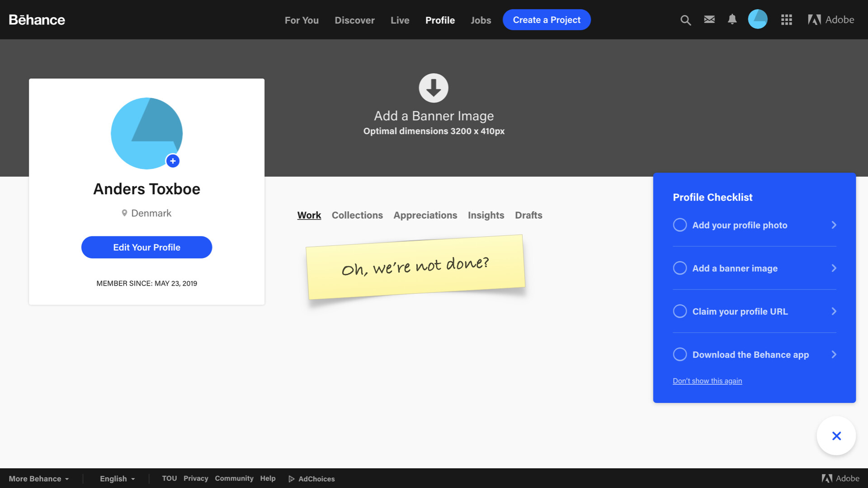This screenshot has height=488, width=868.
Task: Open the English language dropdown
Action: [117, 479]
